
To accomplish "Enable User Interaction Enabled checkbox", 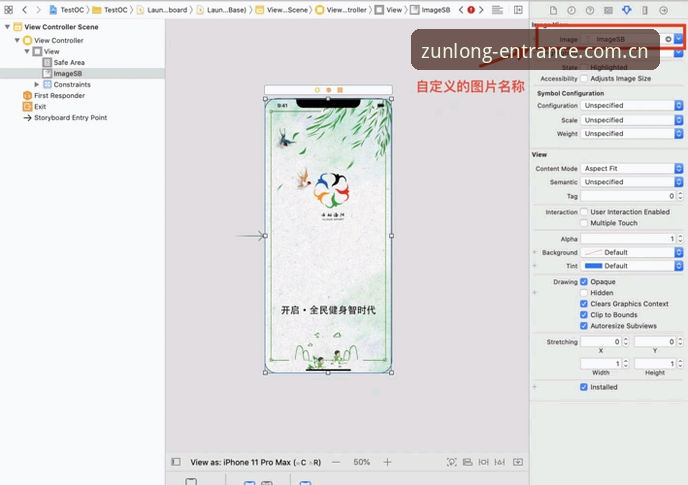I will (x=584, y=212).
